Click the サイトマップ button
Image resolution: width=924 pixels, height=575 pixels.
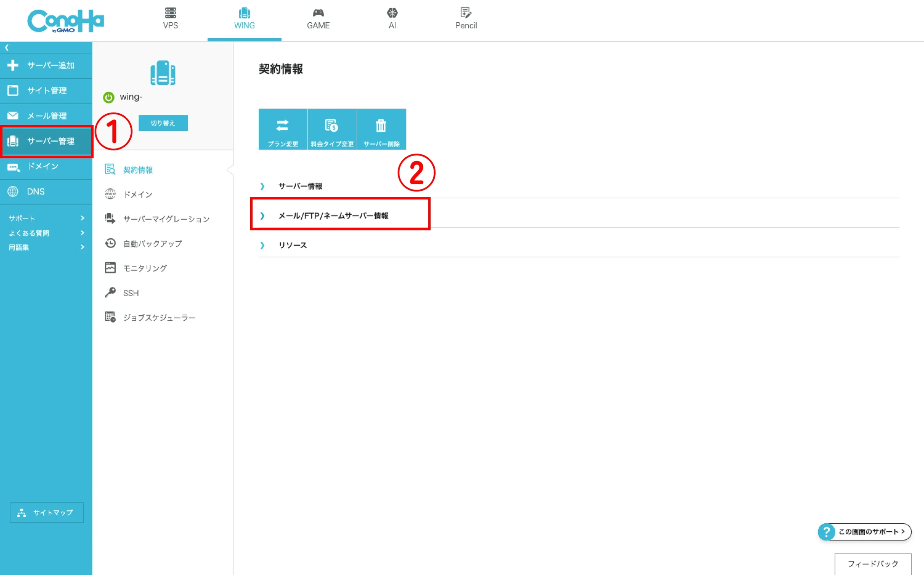(47, 512)
